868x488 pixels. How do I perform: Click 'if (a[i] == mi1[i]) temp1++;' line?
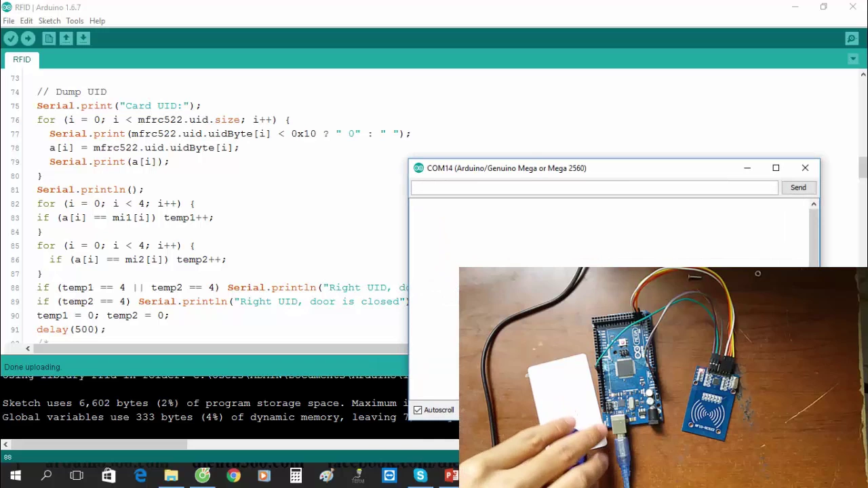pos(125,218)
